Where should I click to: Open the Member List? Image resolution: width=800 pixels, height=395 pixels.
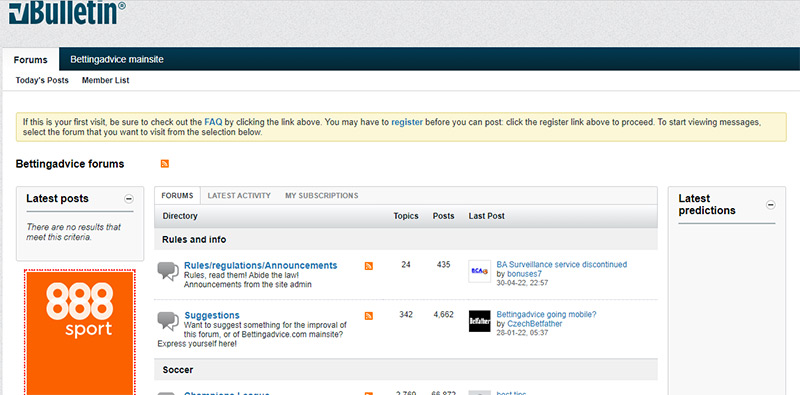click(106, 80)
